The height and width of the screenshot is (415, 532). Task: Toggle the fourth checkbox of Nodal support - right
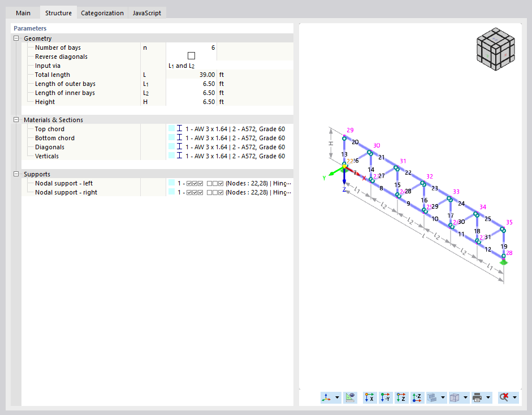(208, 192)
